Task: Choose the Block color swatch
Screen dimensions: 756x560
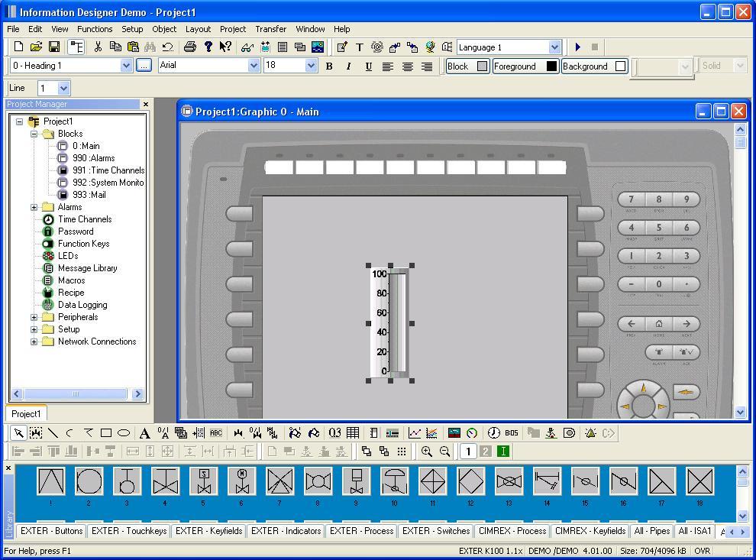Action: tap(482, 66)
